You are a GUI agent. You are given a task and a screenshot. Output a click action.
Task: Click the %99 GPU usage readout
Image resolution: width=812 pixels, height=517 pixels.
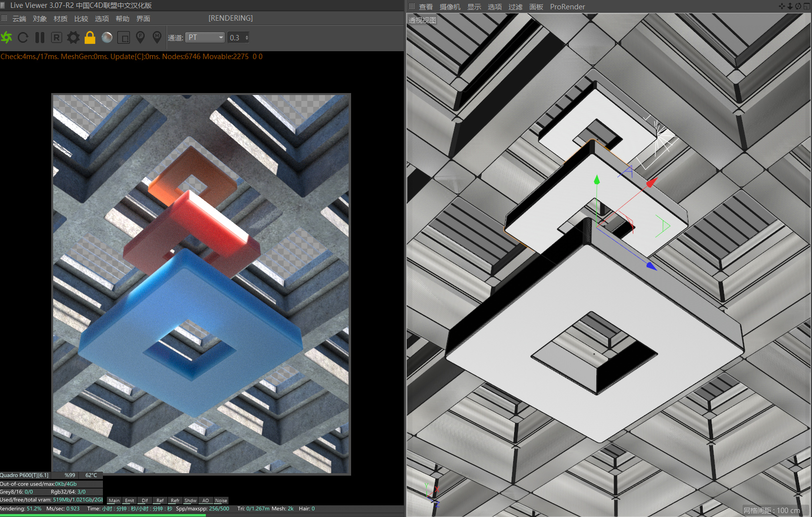pyautogui.click(x=70, y=475)
